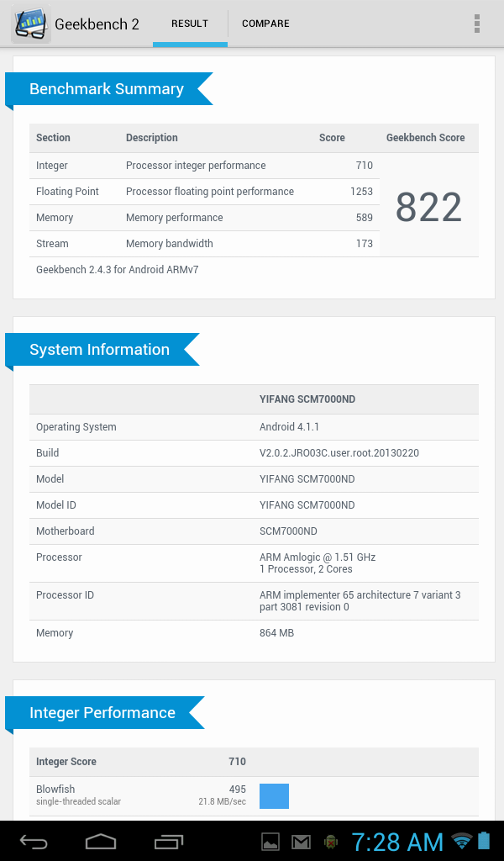Switch to the Compare tab
The image size is (504, 861).
coord(265,24)
